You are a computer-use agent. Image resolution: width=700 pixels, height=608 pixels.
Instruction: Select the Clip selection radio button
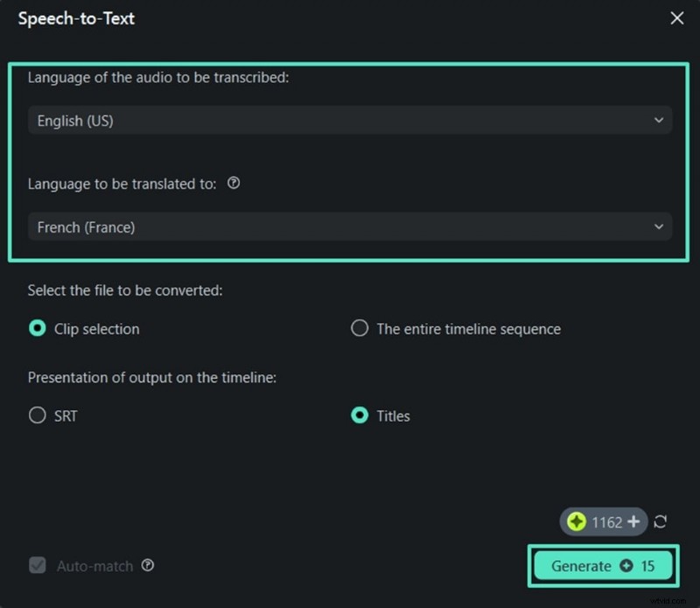(x=37, y=329)
